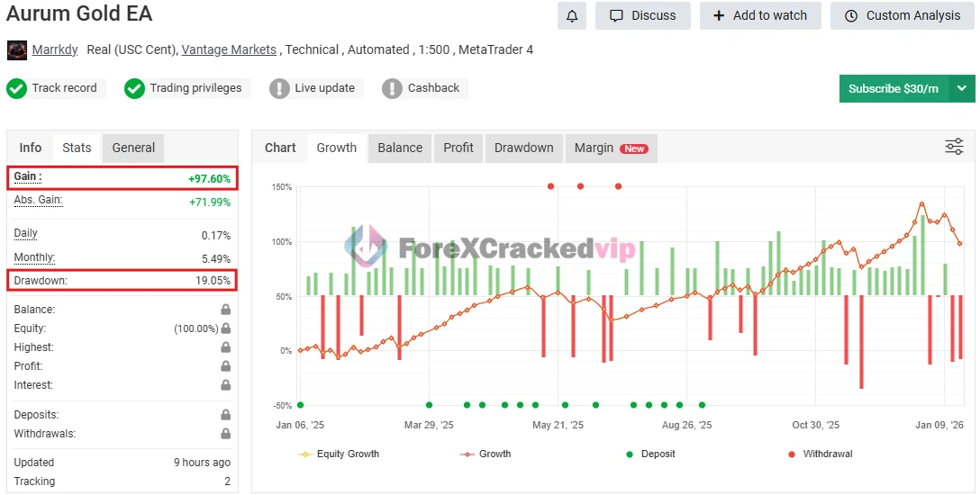Click the +71.99% abs gain value

(x=210, y=202)
